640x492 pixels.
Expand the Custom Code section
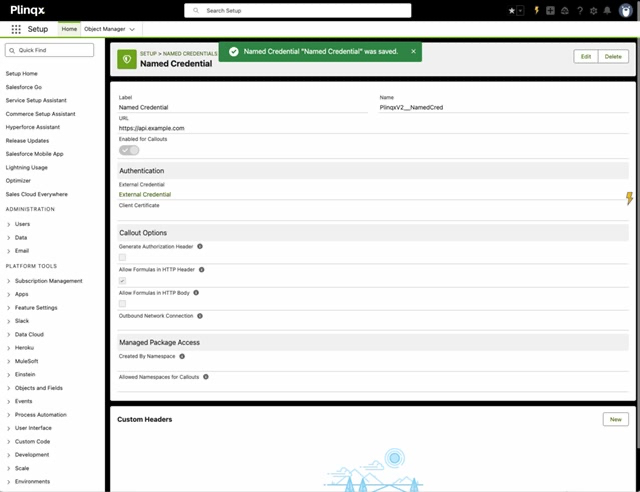tap(9, 442)
